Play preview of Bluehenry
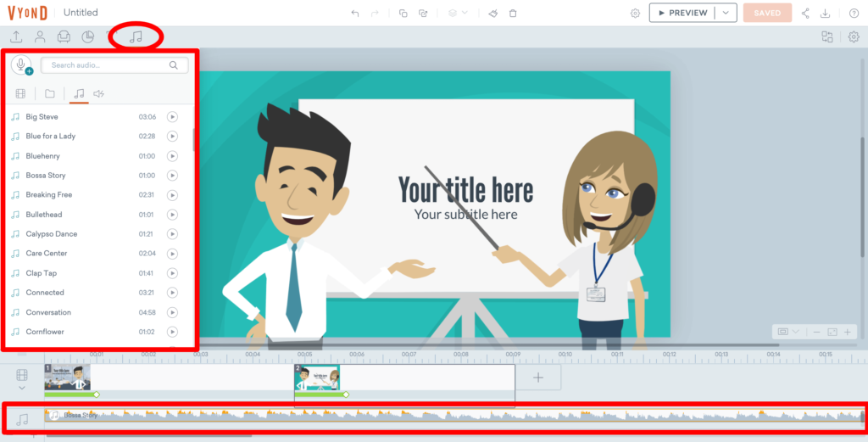The width and height of the screenshot is (868, 442). click(x=172, y=156)
